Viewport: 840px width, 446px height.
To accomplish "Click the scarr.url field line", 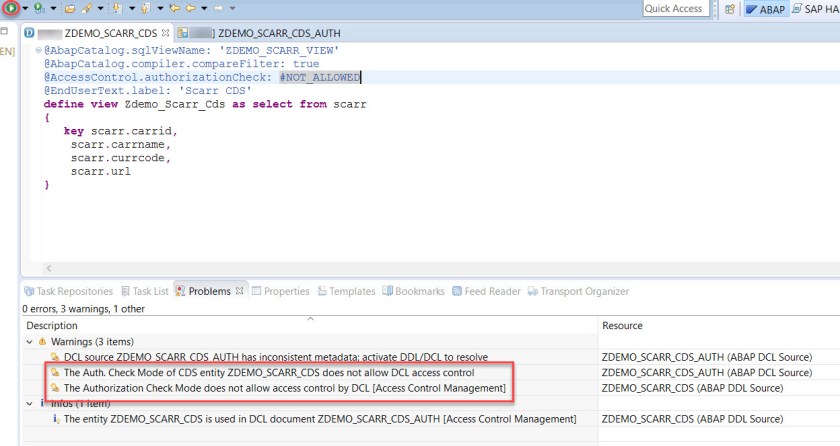I will [x=101, y=171].
